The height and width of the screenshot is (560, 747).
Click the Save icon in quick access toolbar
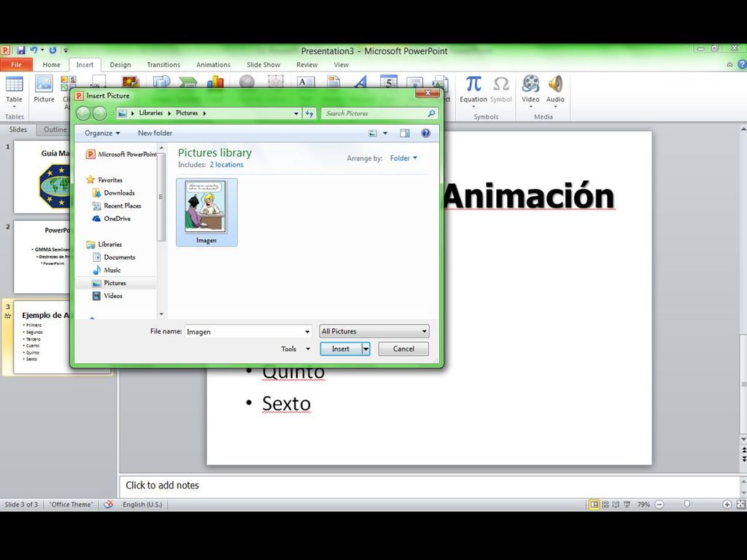(x=20, y=50)
